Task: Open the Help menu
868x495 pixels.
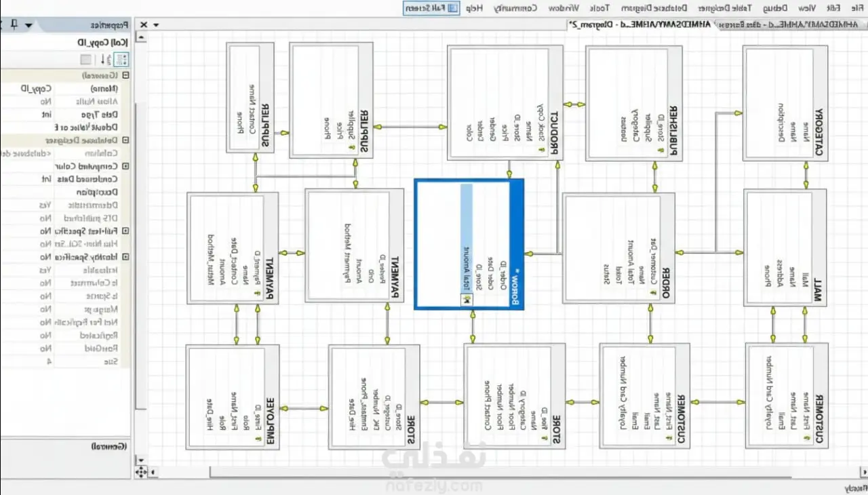Action: 475,8
